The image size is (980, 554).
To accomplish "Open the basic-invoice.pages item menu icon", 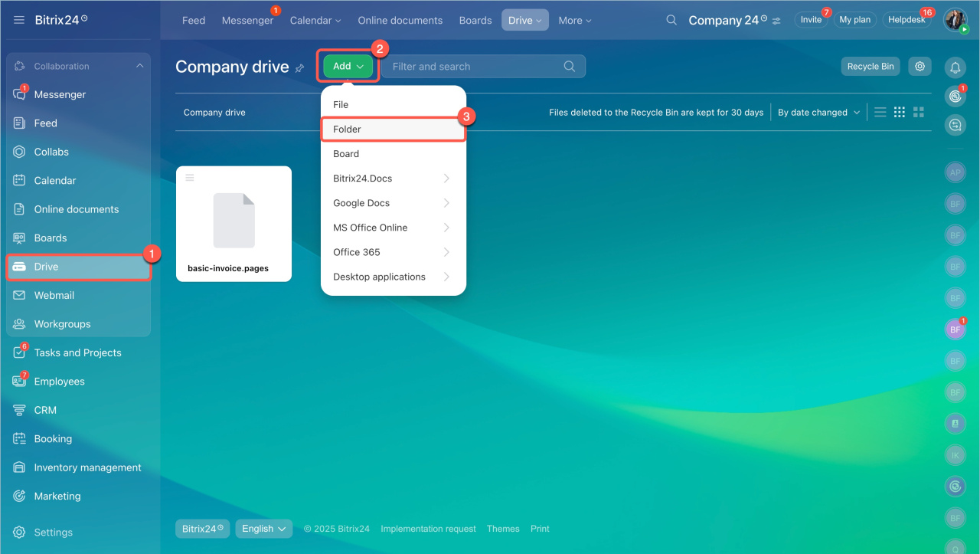I will click(x=190, y=178).
